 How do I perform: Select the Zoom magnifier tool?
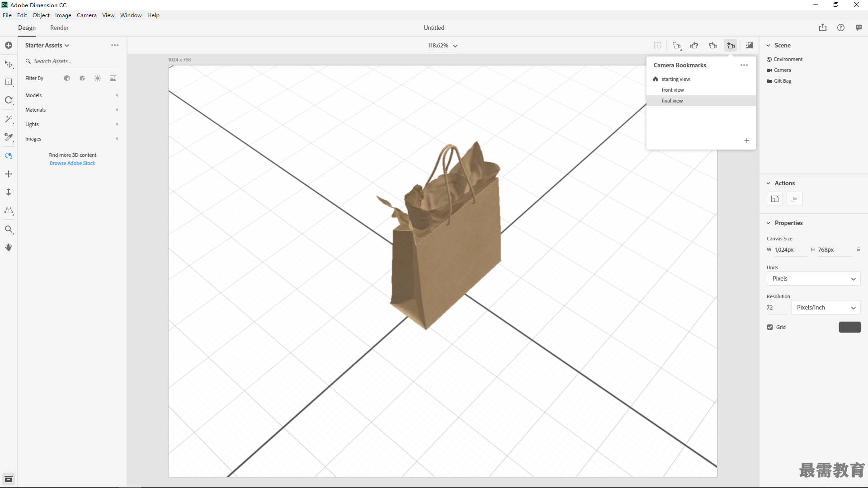click(9, 230)
